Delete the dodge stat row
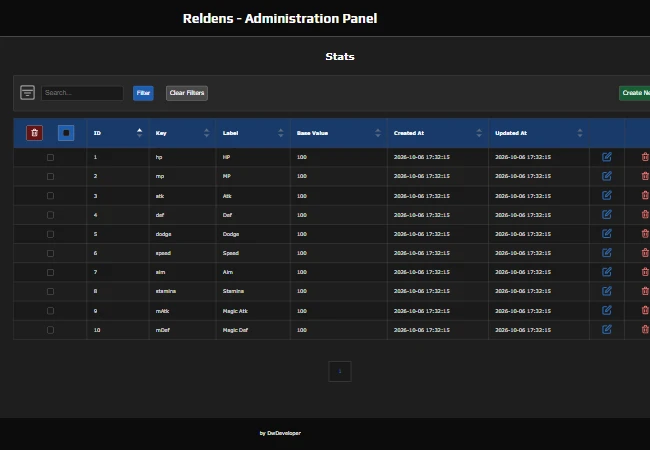The width and height of the screenshot is (650, 450). [x=645, y=233]
